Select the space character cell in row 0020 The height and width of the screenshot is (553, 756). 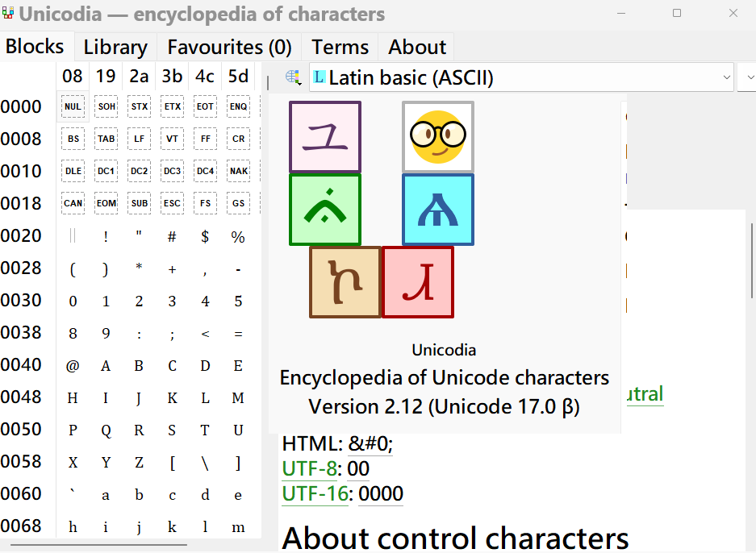(73, 235)
